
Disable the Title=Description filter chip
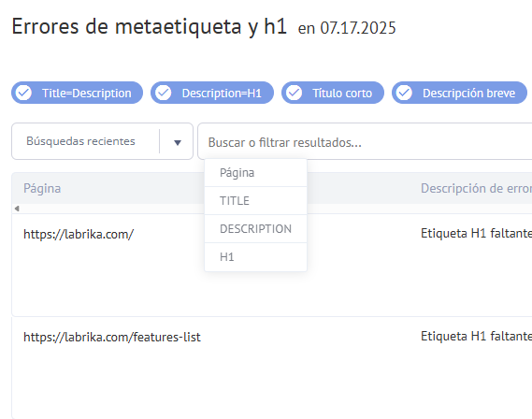[x=77, y=93]
